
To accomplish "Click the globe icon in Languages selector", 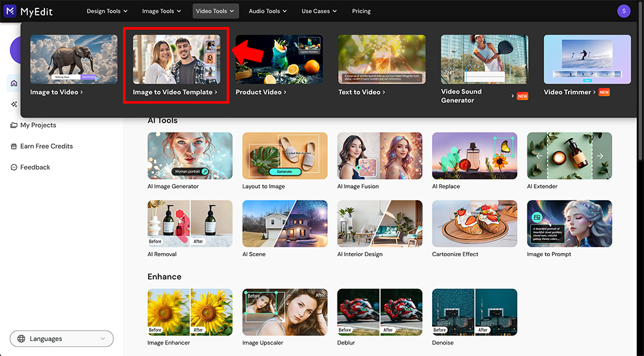I will [21, 339].
